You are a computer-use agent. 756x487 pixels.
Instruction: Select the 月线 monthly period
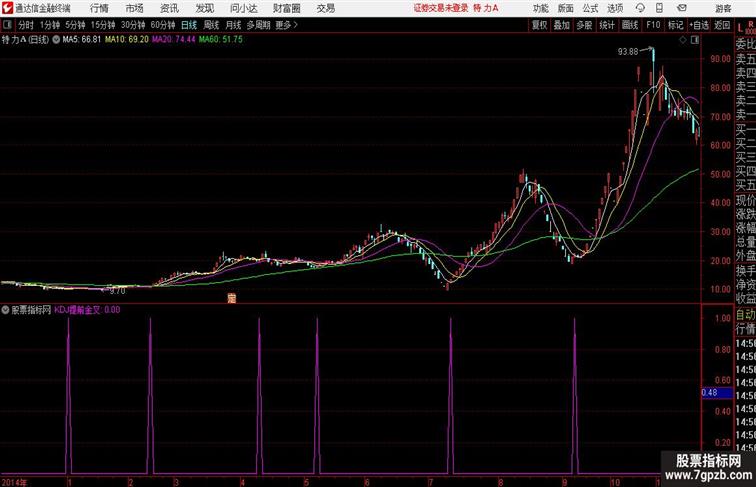click(x=233, y=25)
